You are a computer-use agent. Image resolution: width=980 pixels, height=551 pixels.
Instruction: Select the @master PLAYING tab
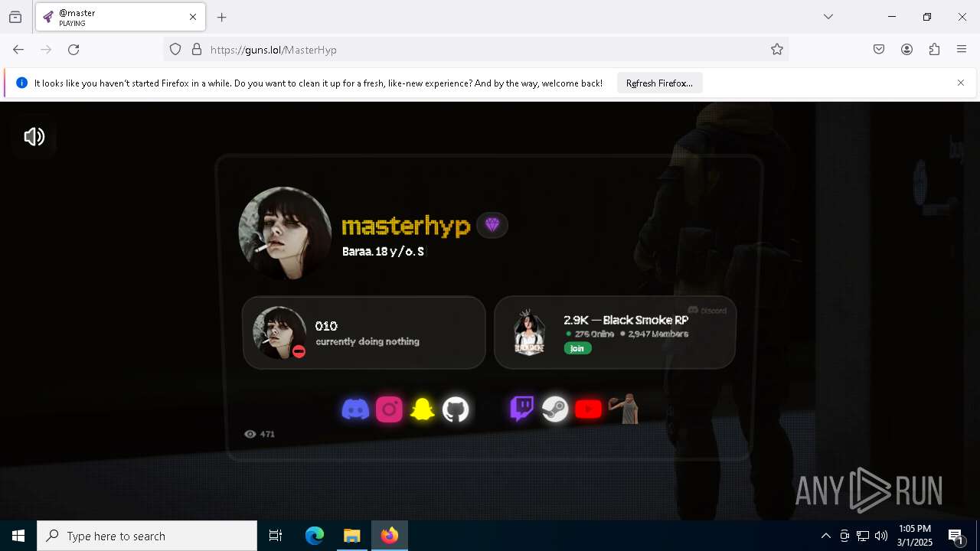point(119,18)
